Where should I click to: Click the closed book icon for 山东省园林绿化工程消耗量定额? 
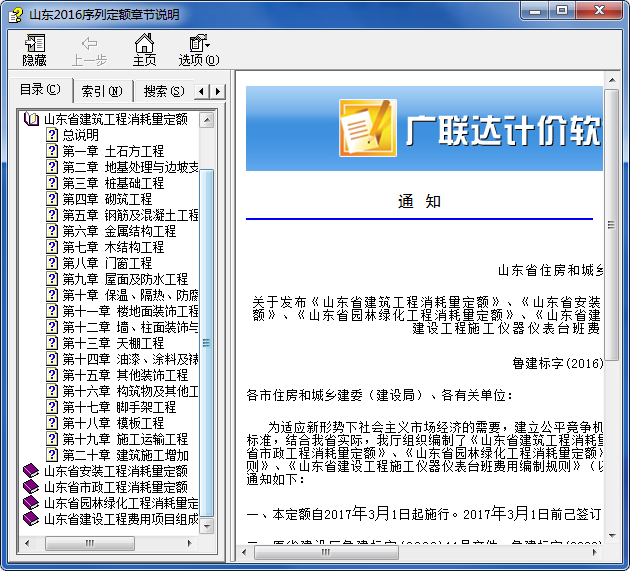pyautogui.click(x=31, y=503)
